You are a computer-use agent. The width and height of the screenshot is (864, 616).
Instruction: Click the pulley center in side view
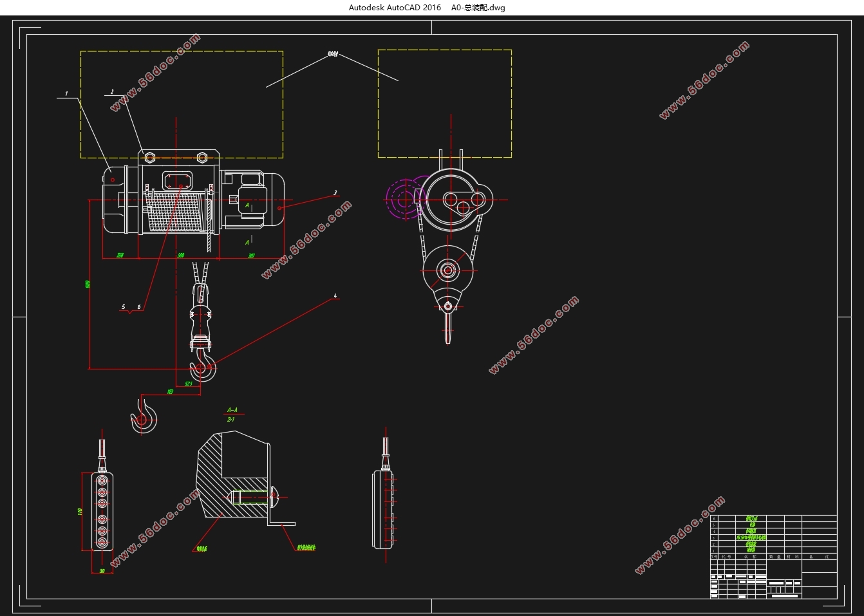(447, 270)
